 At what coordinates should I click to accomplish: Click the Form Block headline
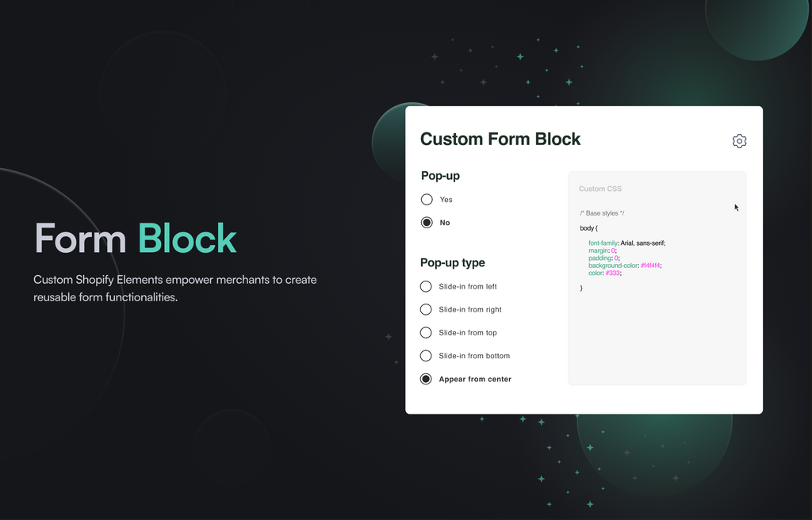click(135, 239)
